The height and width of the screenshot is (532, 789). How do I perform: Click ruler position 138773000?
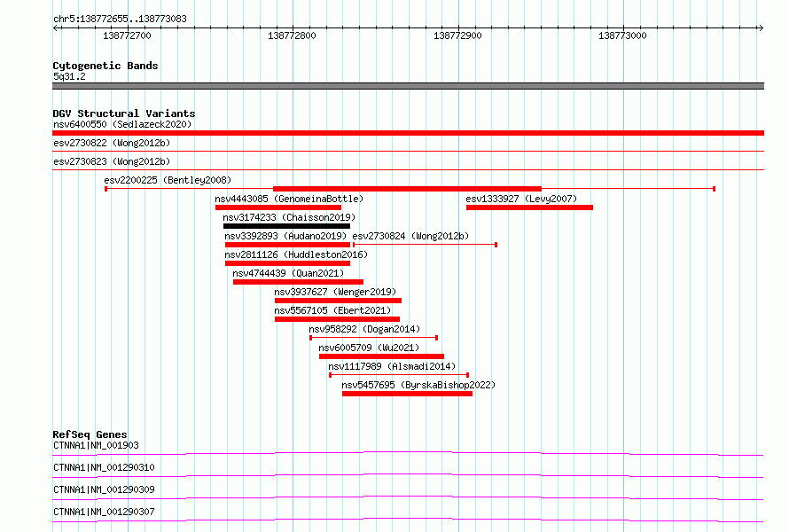point(622,35)
